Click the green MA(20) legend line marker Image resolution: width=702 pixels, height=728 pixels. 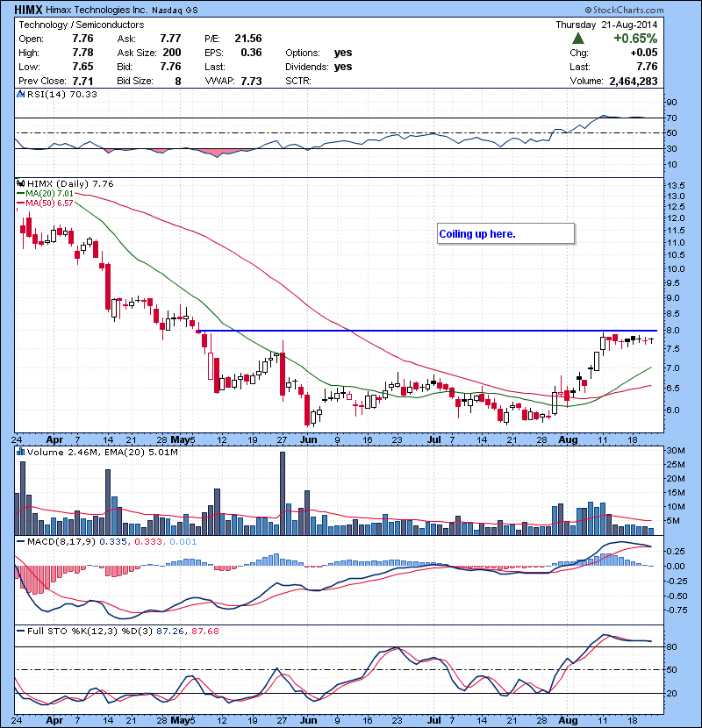[21, 194]
